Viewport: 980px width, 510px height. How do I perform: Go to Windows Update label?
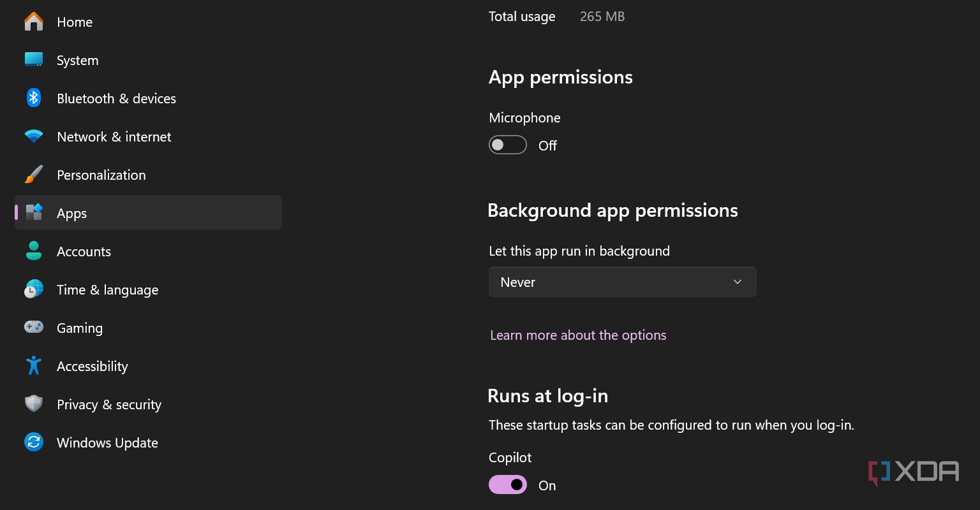coord(107,443)
